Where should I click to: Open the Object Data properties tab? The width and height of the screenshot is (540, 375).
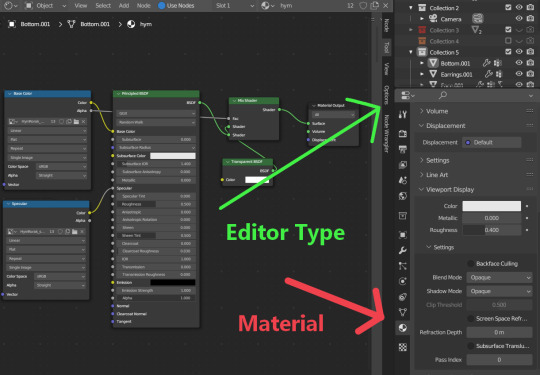pos(402,312)
